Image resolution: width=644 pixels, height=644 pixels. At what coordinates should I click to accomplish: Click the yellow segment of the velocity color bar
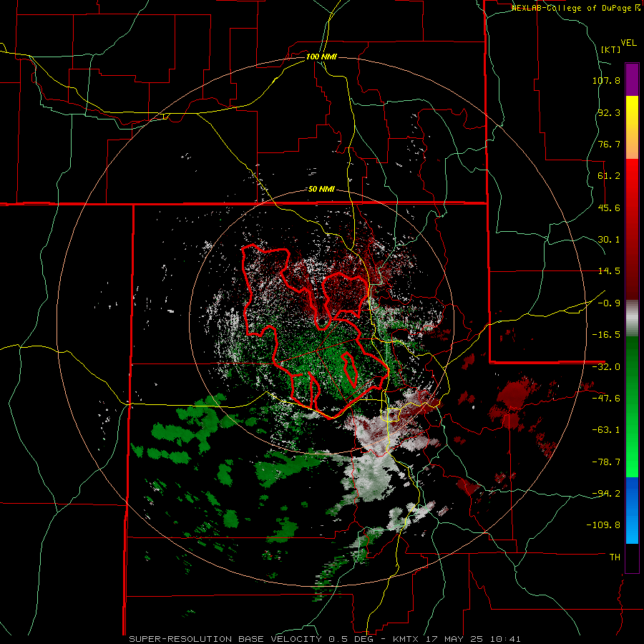[632, 127]
